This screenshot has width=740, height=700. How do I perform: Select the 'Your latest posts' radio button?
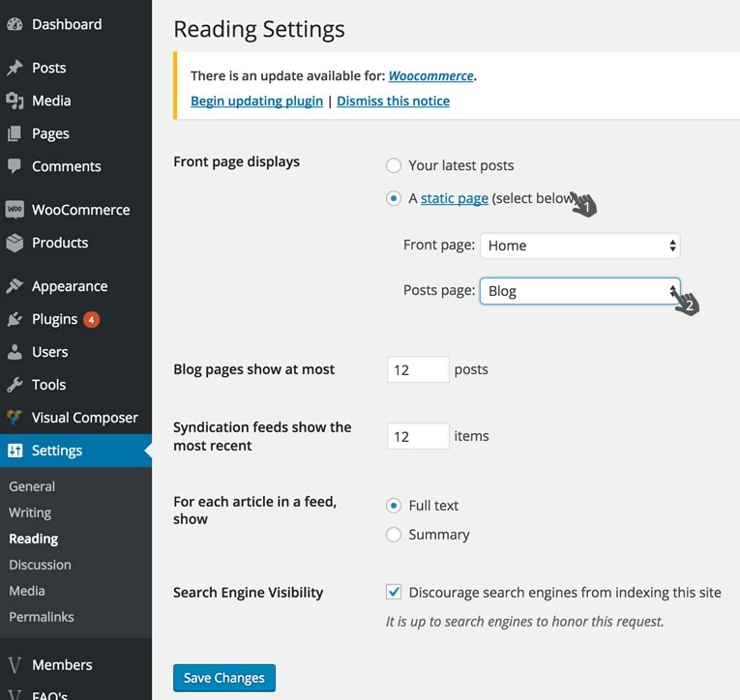click(x=394, y=165)
